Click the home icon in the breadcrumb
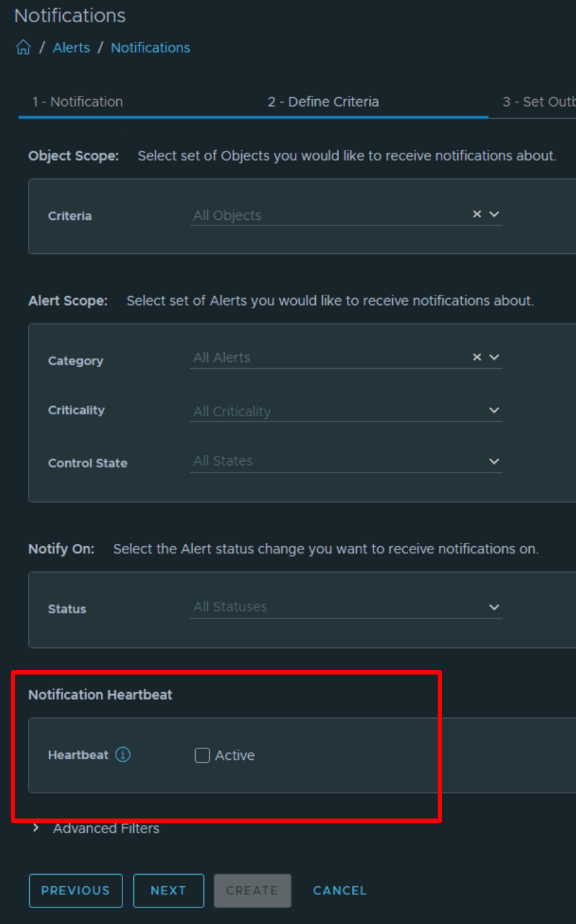The image size is (576, 924). (23, 47)
